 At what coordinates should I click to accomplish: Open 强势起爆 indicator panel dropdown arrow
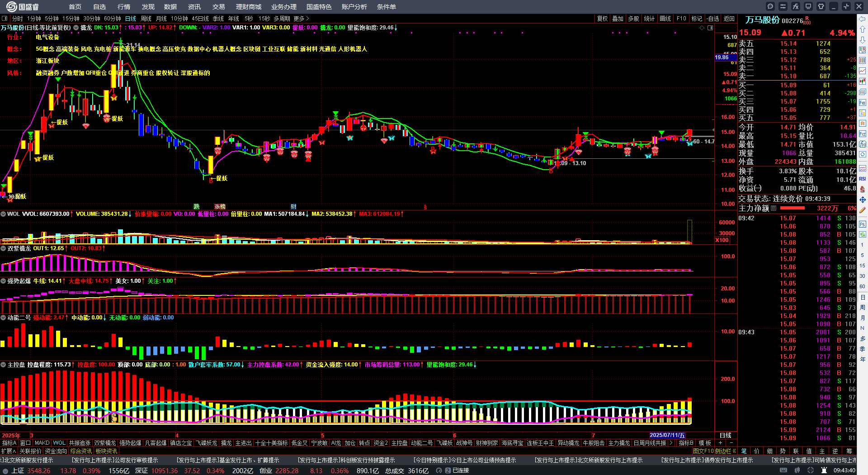pyautogui.click(x=3, y=281)
